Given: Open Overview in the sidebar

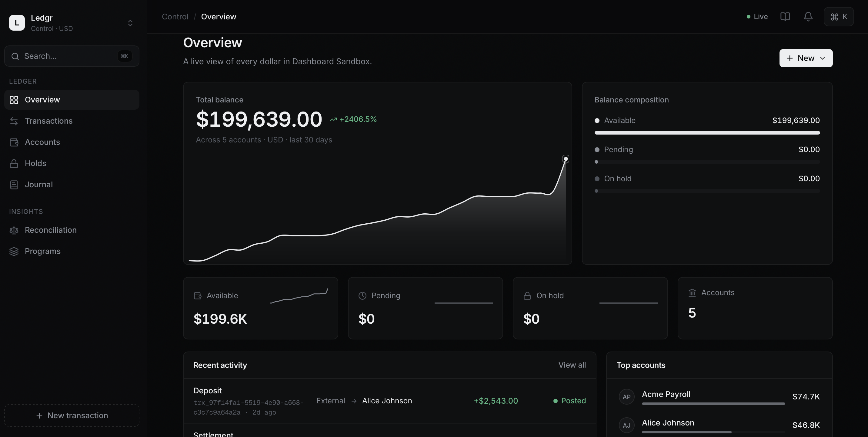Looking at the screenshot, I should (72, 100).
